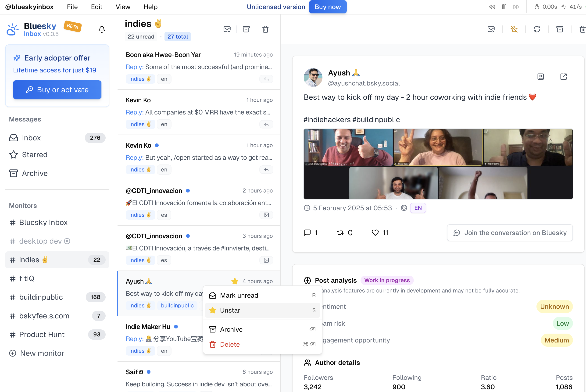
Task: Click star icon on Ayush list item
Action: [235, 281]
